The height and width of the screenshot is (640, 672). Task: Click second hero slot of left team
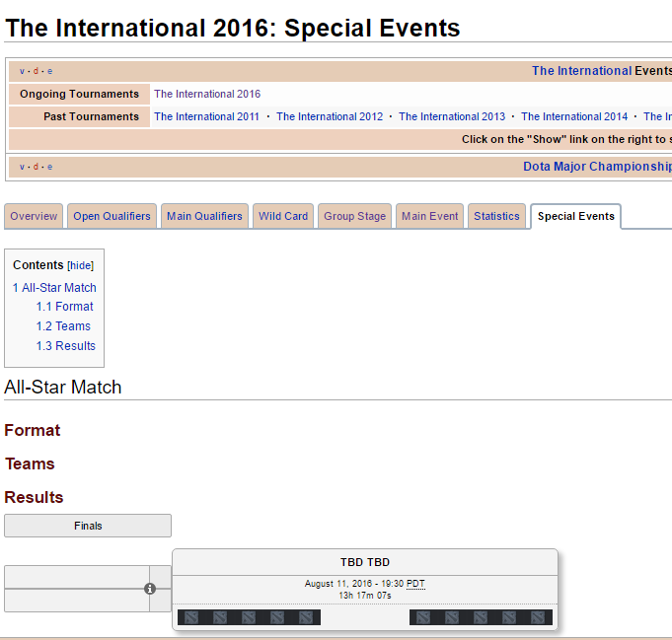click(220, 617)
